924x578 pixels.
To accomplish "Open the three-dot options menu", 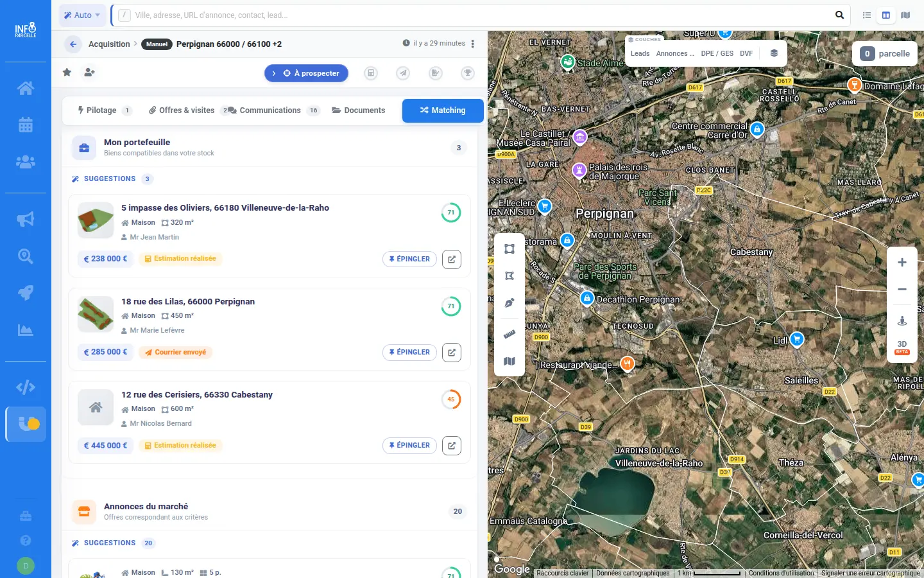I will 473,44.
